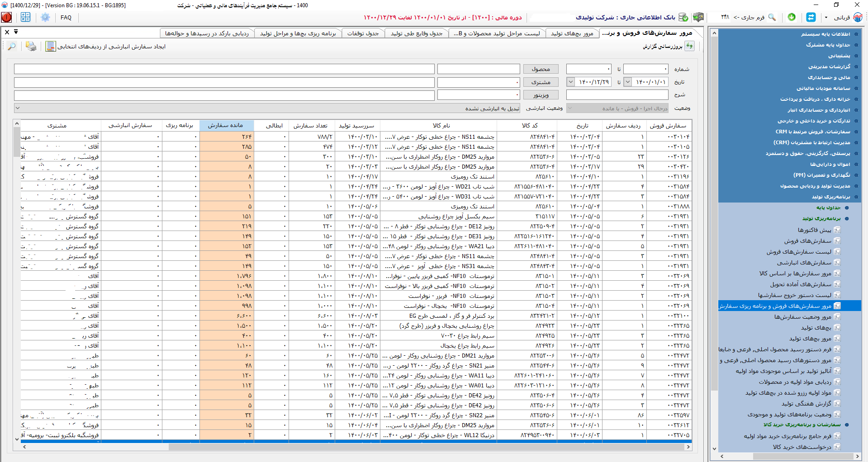The width and height of the screenshot is (868, 462).
Task: Open settings via the gear icon
Action: click(x=45, y=17)
